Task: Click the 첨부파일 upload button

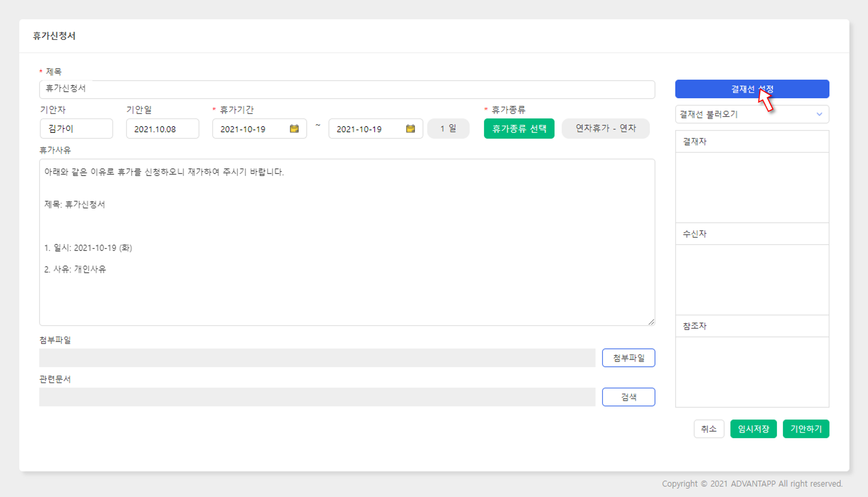Action: [x=628, y=358]
